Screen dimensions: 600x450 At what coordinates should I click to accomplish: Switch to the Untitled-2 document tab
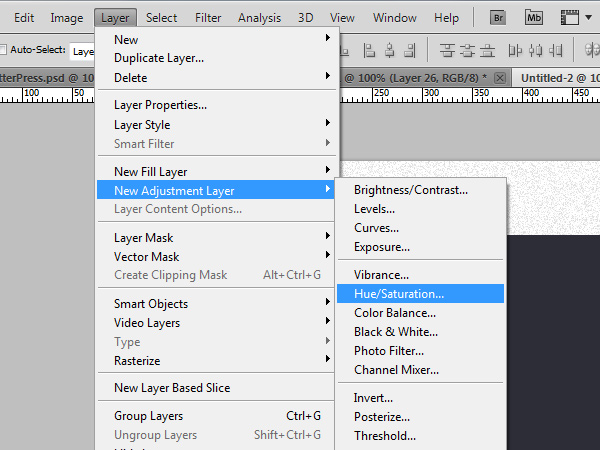tap(556, 78)
